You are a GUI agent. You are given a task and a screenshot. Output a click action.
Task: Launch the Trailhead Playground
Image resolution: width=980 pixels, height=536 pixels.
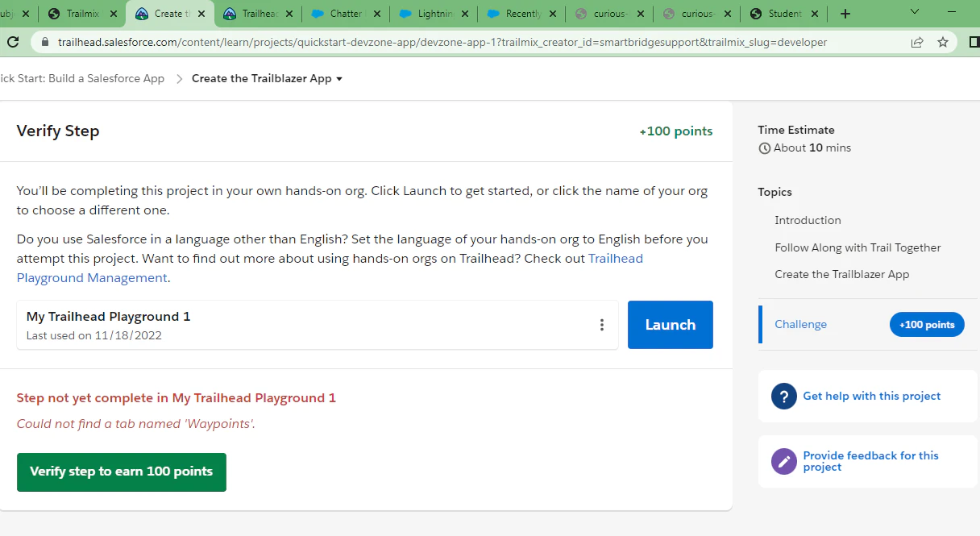point(671,325)
